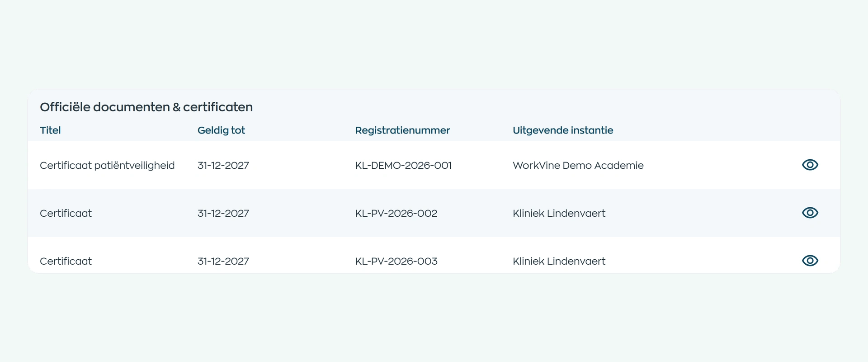Viewport: 868px width, 362px height.
Task: Select the Titel column header
Action: click(50, 130)
